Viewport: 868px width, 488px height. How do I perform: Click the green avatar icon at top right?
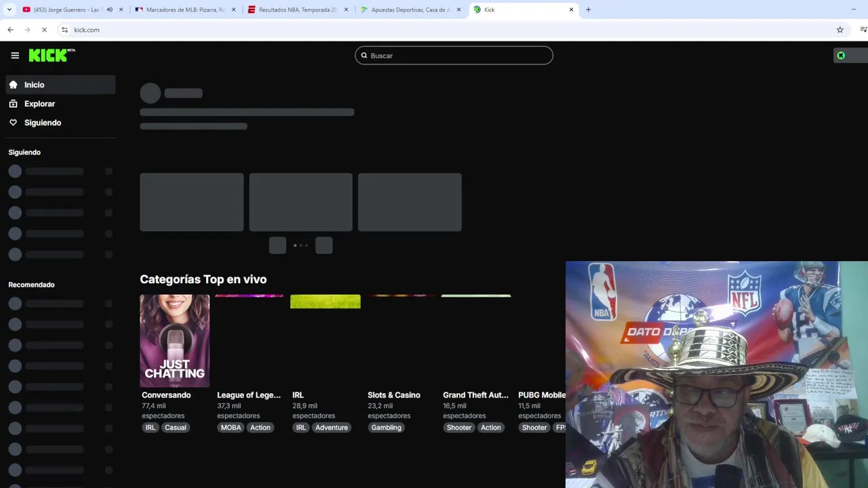841,56
